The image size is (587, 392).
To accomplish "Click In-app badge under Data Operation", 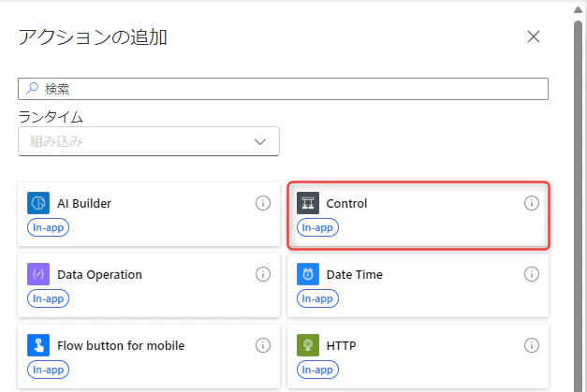I will 48,298.
